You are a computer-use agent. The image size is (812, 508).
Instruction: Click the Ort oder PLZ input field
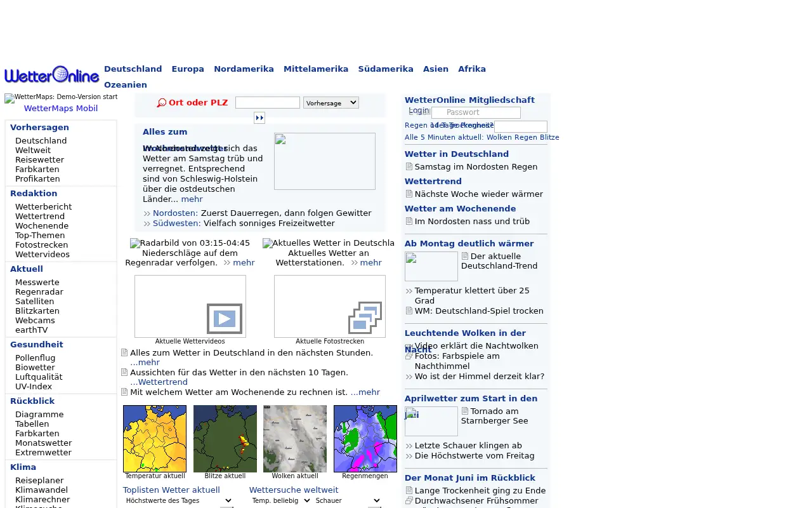click(x=268, y=103)
